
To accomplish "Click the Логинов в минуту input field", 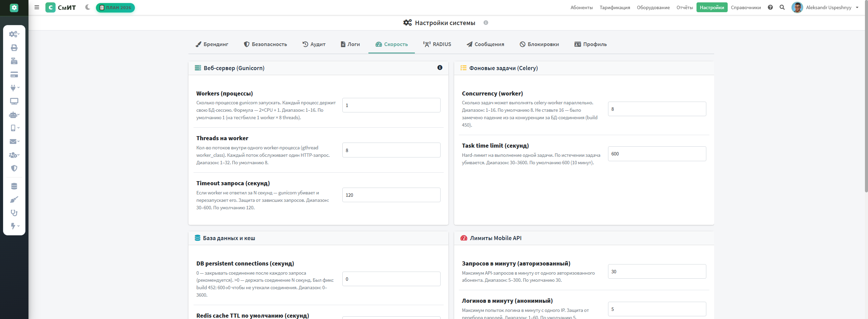I will pos(657,309).
